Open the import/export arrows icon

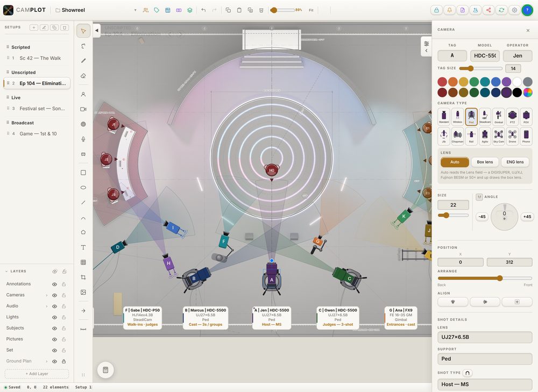(476, 10)
